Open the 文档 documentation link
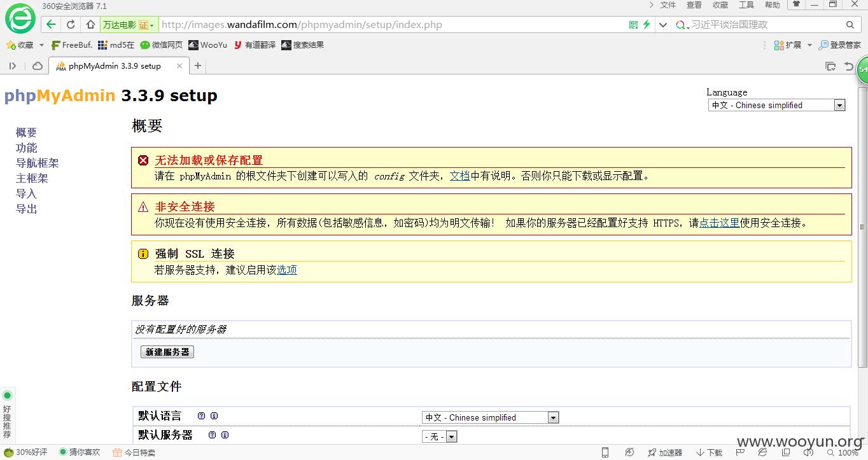The image size is (868, 460). coord(459,176)
